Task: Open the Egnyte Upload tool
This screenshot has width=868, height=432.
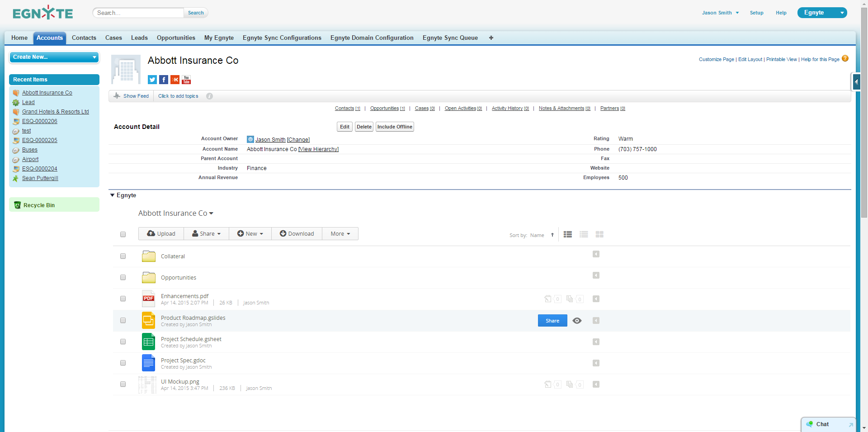Action: (x=160, y=233)
